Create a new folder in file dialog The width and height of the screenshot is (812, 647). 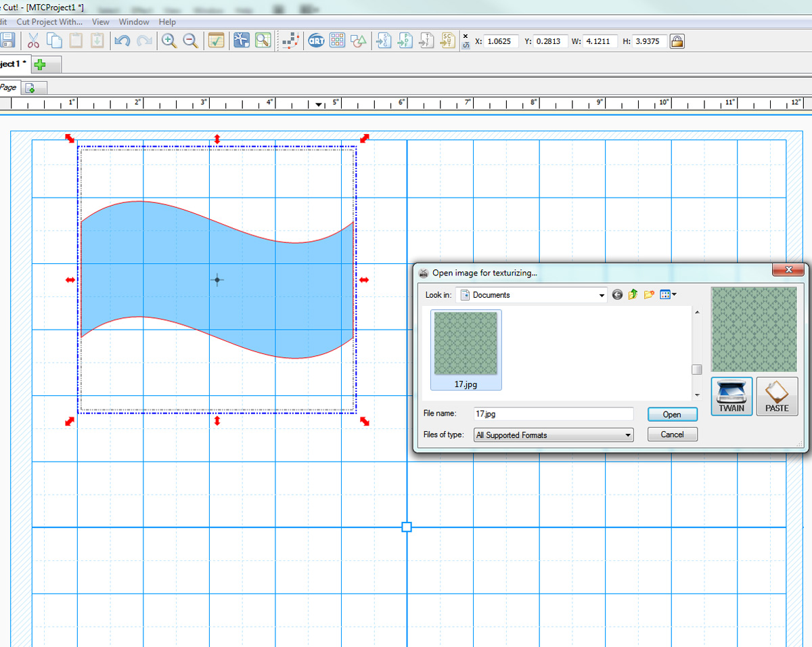point(650,294)
